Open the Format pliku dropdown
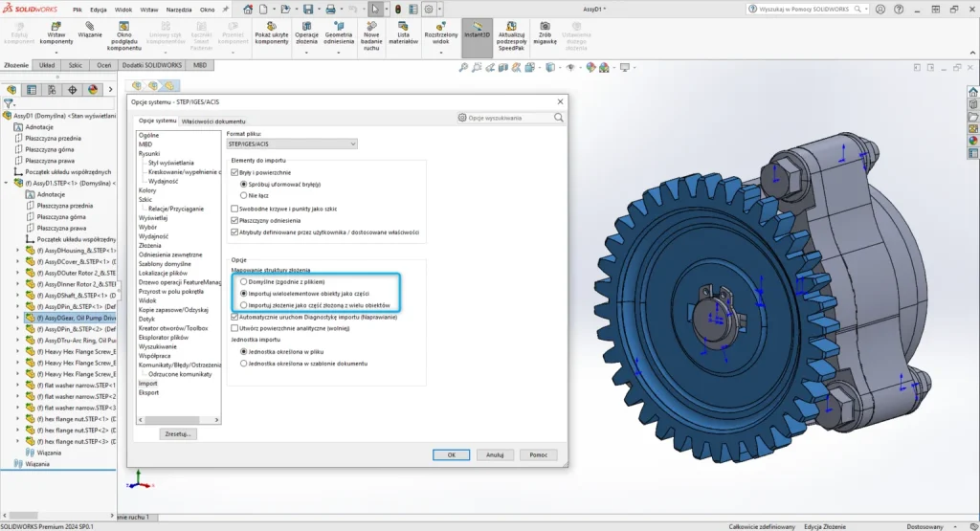 click(x=292, y=144)
